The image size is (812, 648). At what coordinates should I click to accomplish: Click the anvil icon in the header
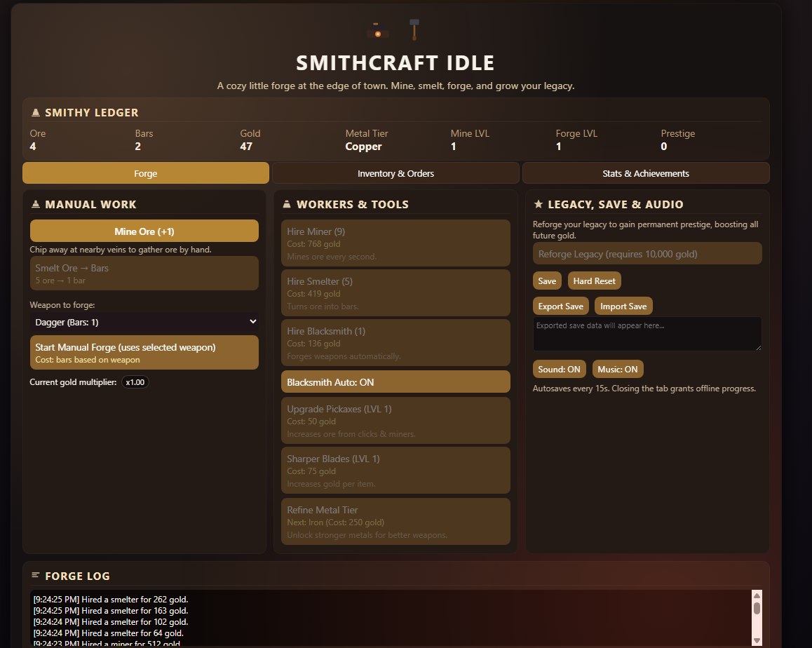[378, 31]
